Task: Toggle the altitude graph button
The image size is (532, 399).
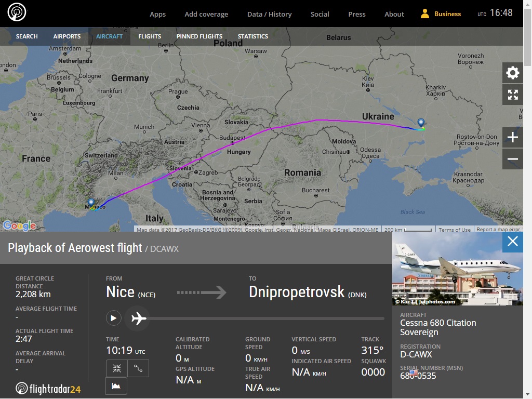Action: pyautogui.click(x=117, y=386)
